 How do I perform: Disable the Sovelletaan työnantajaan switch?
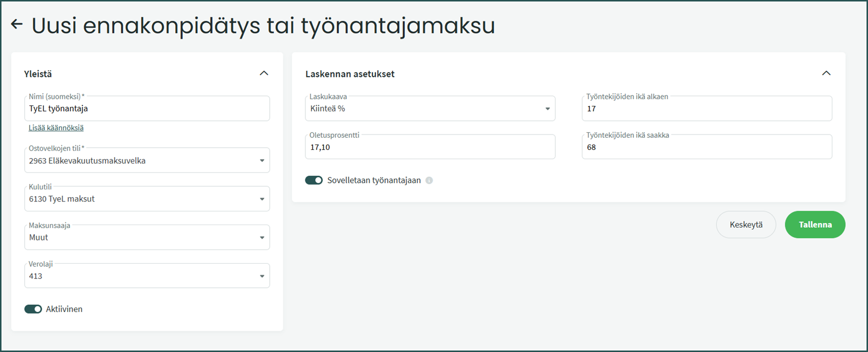point(314,181)
